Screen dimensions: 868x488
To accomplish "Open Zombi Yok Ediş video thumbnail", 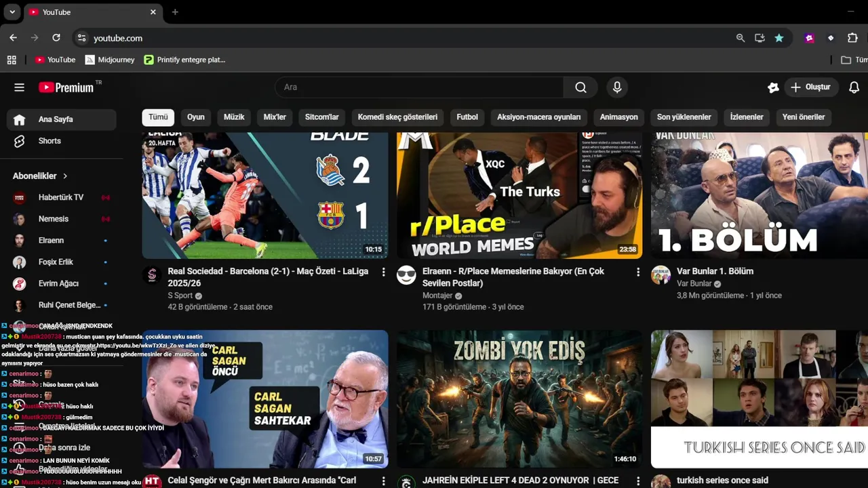I will (x=519, y=399).
